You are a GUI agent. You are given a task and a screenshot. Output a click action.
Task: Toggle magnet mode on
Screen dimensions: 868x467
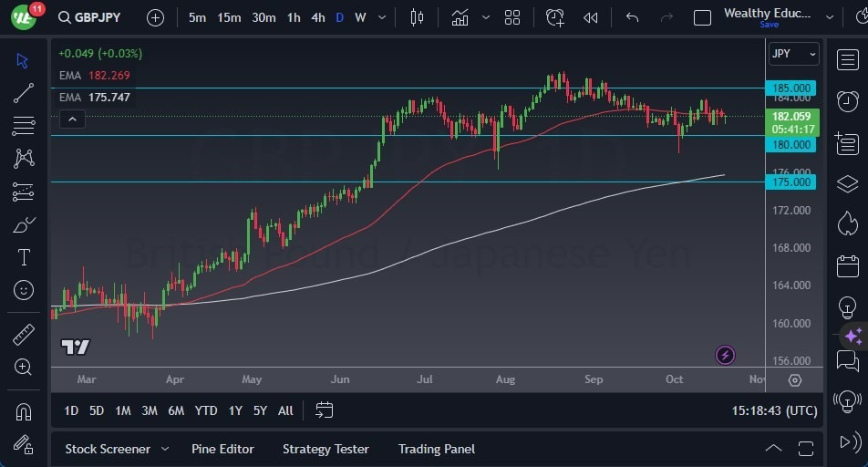click(x=24, y=412)
